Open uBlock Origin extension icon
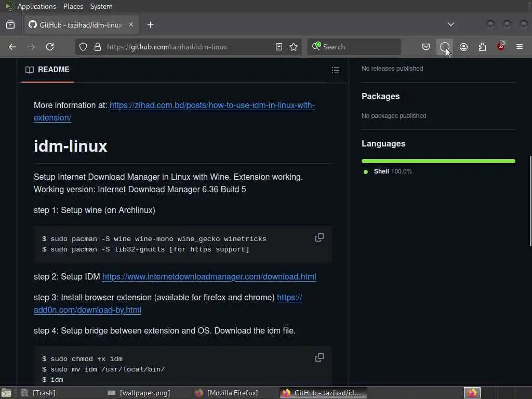Viewport: 532px width, 399px height. [501, 46]
